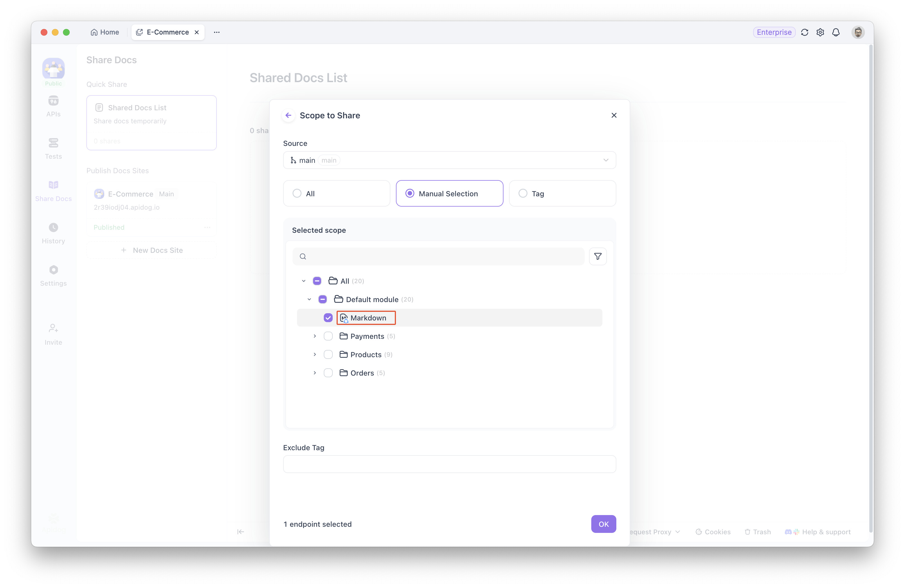This screenshot has width=905, height=588.
Task: Click the collapse panel arrow icon
Action: [x=240, y=532]
